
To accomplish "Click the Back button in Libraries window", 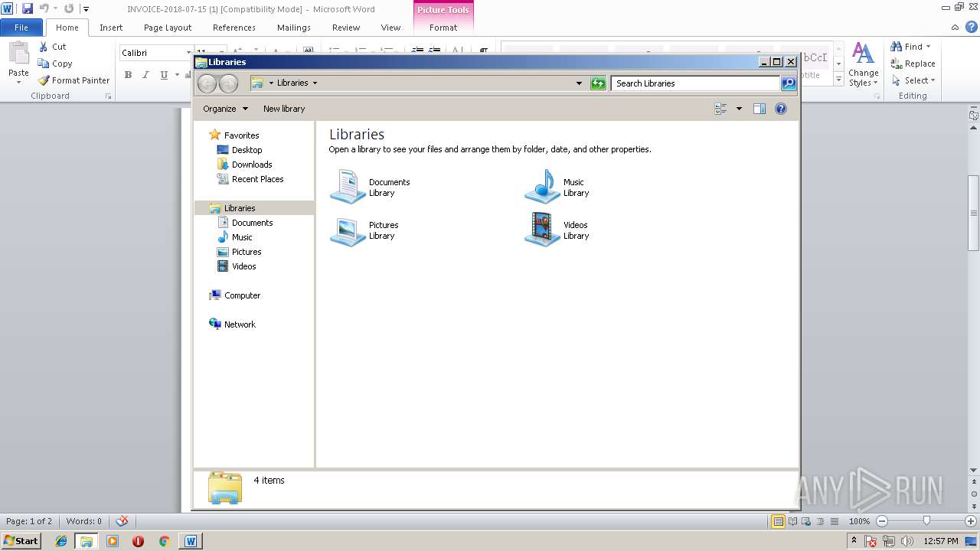I will tap(207, 83).
